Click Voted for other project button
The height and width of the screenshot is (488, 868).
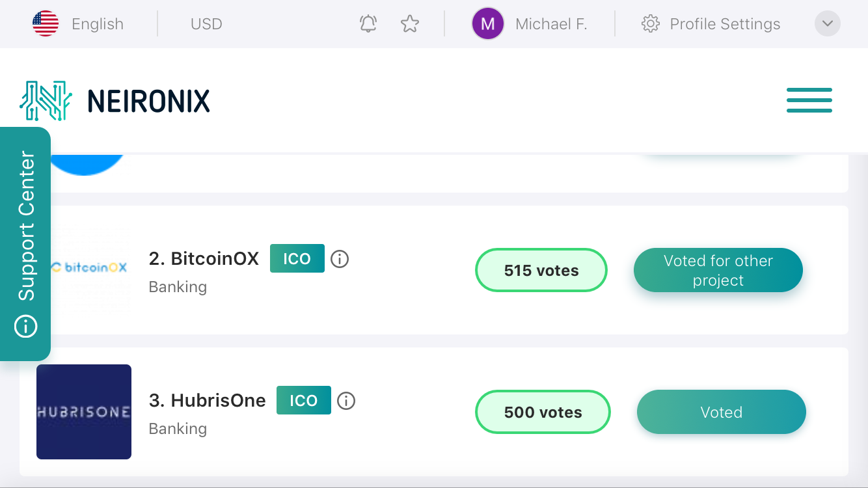(718, 270)
